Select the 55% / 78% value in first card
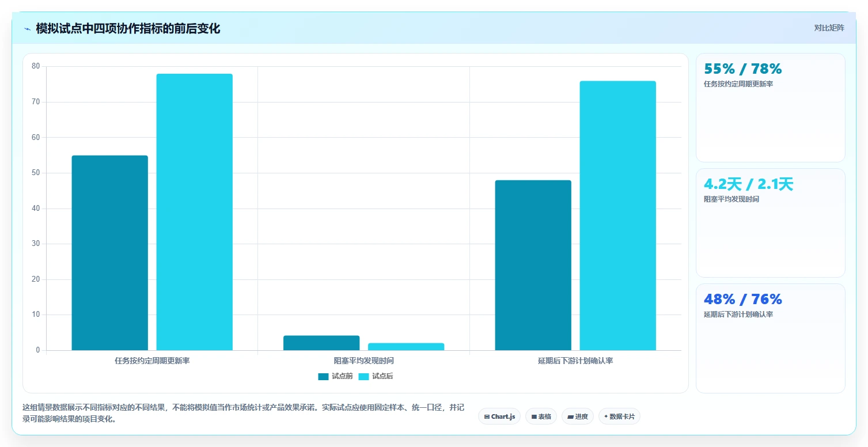868x447 pixels. (x=743, y=69)
